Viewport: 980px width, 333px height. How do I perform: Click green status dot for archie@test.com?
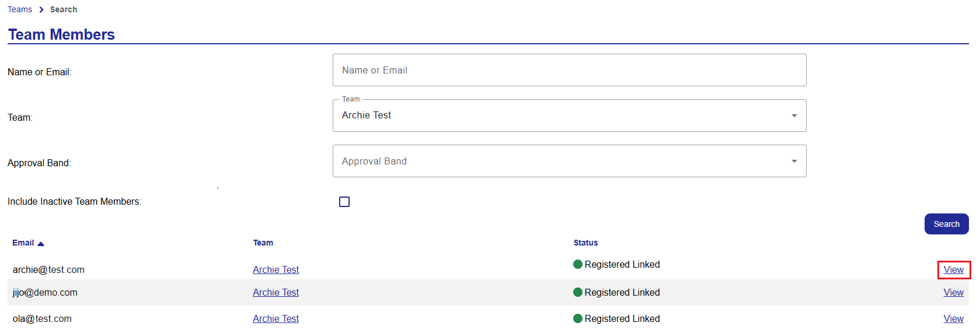(578, 264)
